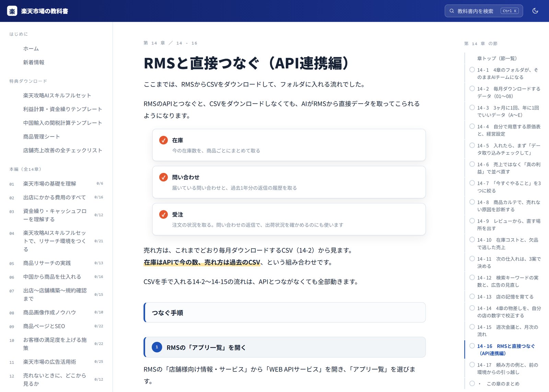Mark section 14-1 completion circle
Screen dimensions: 549x392
coord(472,70)
